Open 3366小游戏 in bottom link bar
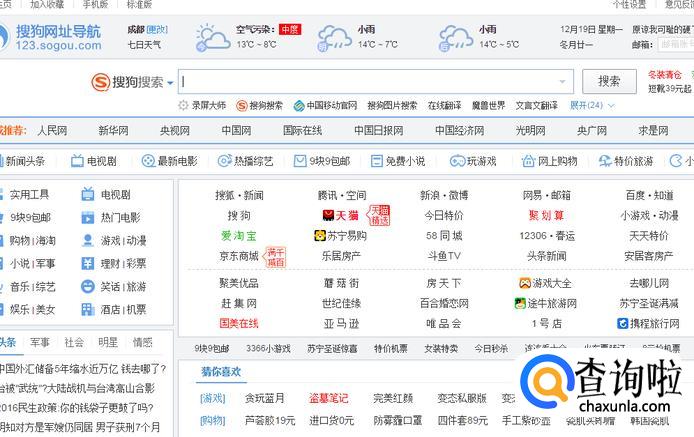The image size is (694, 437). 268,349
